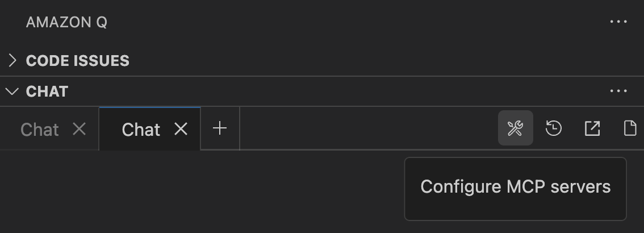644x233 pixels.
Task: Open chat history clock icon
Action: (x=554, y=128)
